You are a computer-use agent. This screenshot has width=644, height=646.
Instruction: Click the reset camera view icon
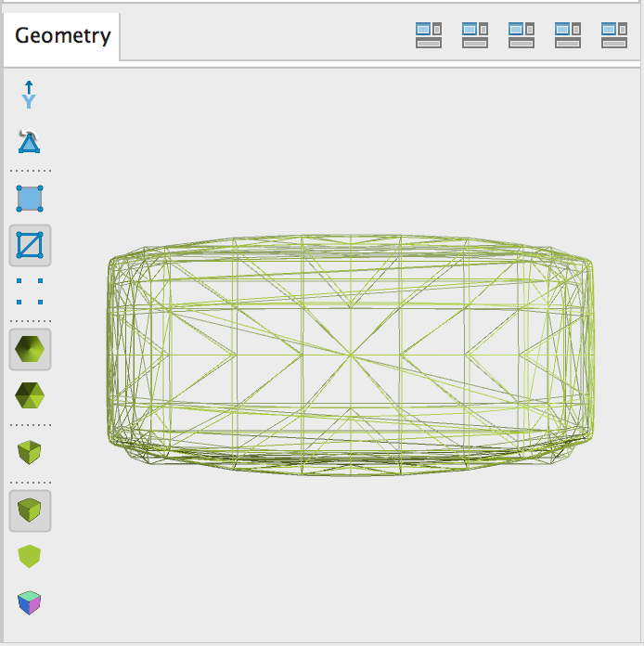pyautogui.click(x=30, y=141)
